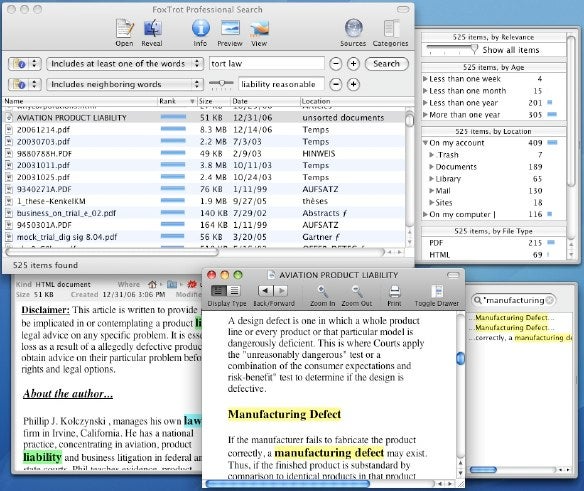
Task: Remove the tort law criterion with minus
Action: pos(336,64)
